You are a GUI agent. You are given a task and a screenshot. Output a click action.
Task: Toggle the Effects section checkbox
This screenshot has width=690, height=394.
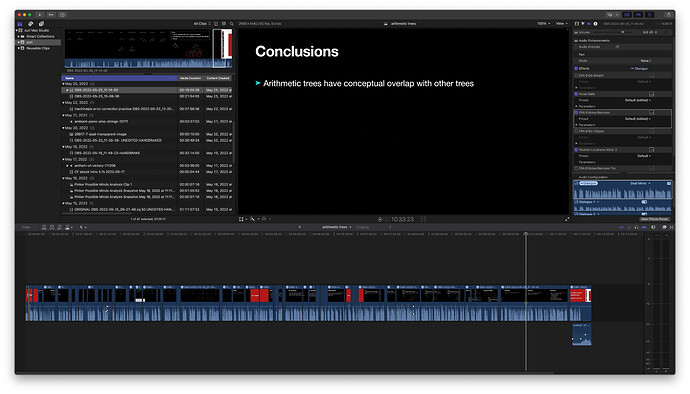(x=576, y=68)
